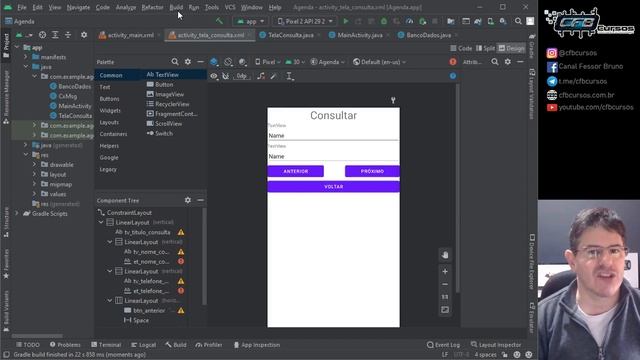Switch to Split view mode
The height and width of the screenshot is (360, 640).
click(485, 48)
